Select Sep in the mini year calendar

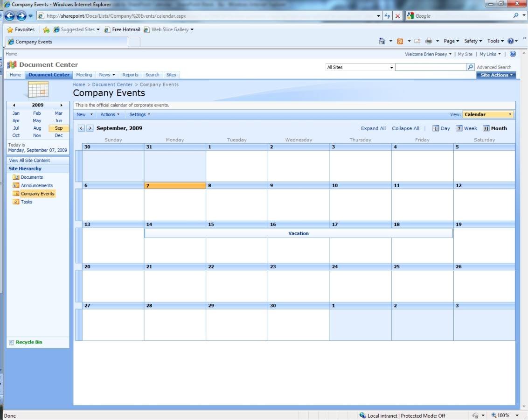click(59, 128)
